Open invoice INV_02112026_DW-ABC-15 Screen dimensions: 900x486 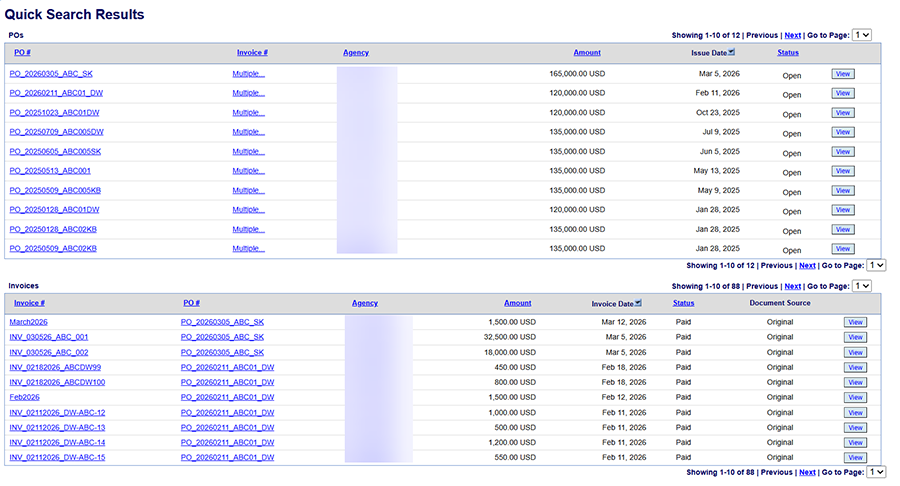point(57,457)
